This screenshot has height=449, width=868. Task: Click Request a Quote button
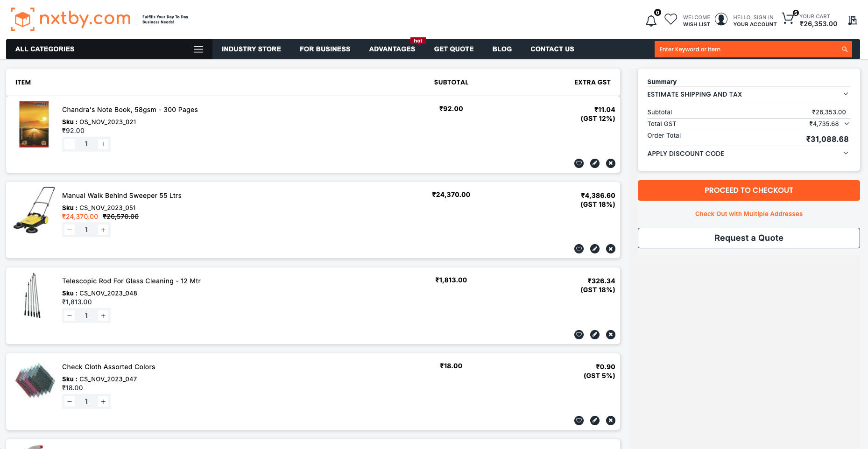748,238
